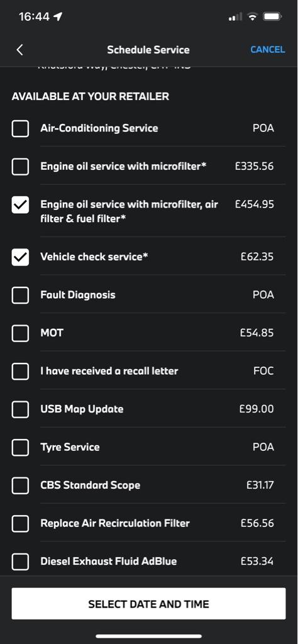Uncheck the engine oil, air & fuel filter service
The image size is (298, 644).
pos(20,204)
